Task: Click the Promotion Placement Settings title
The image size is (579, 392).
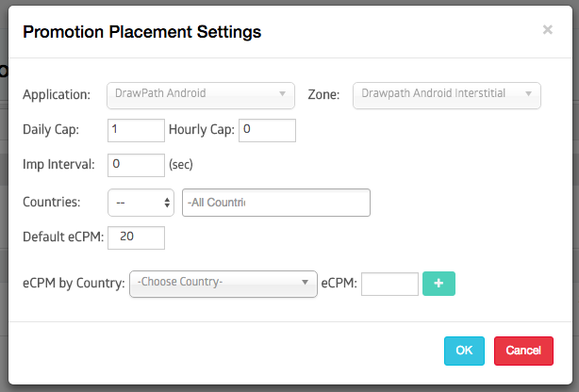Action: pyautogui.click(x=141, y=32)
